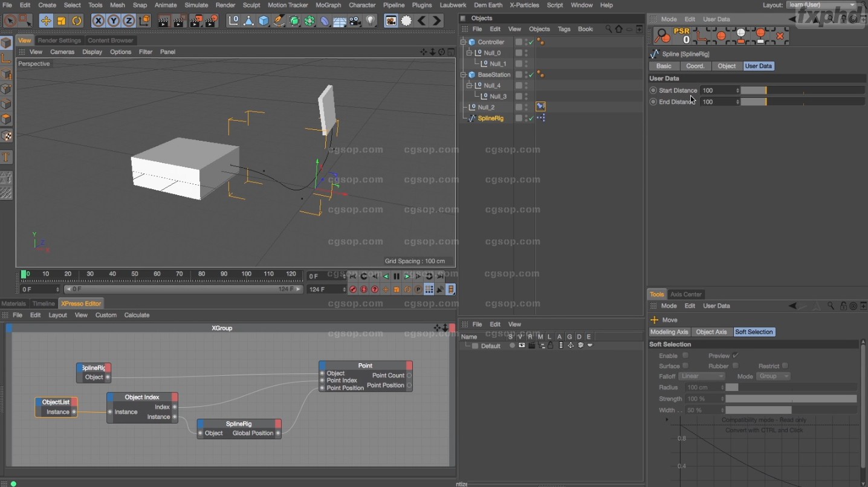Select the Rotate tool in top toolbar

pos(77,21)
